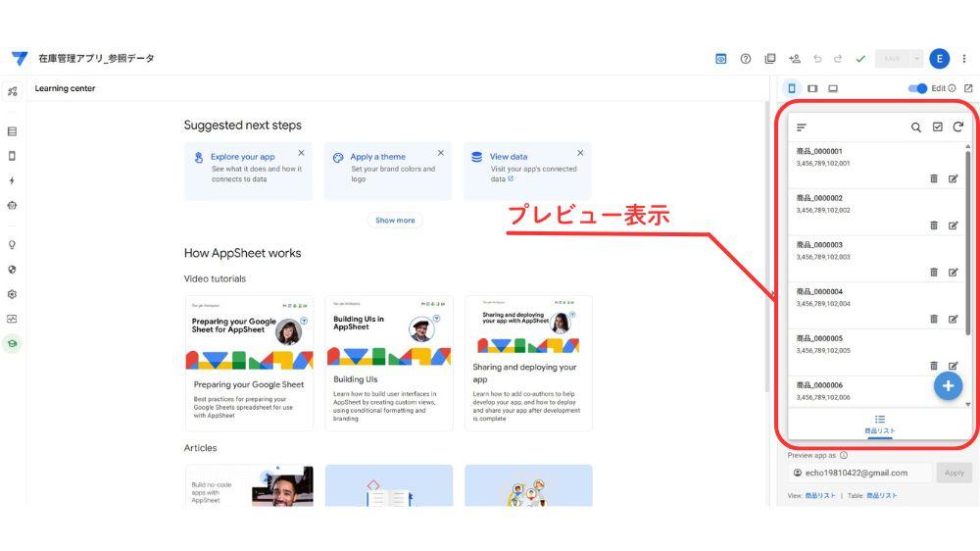This screenshot has width=980, height=551.
Task: Dismiss the Explore your app card
Action: tap(301, 153)
